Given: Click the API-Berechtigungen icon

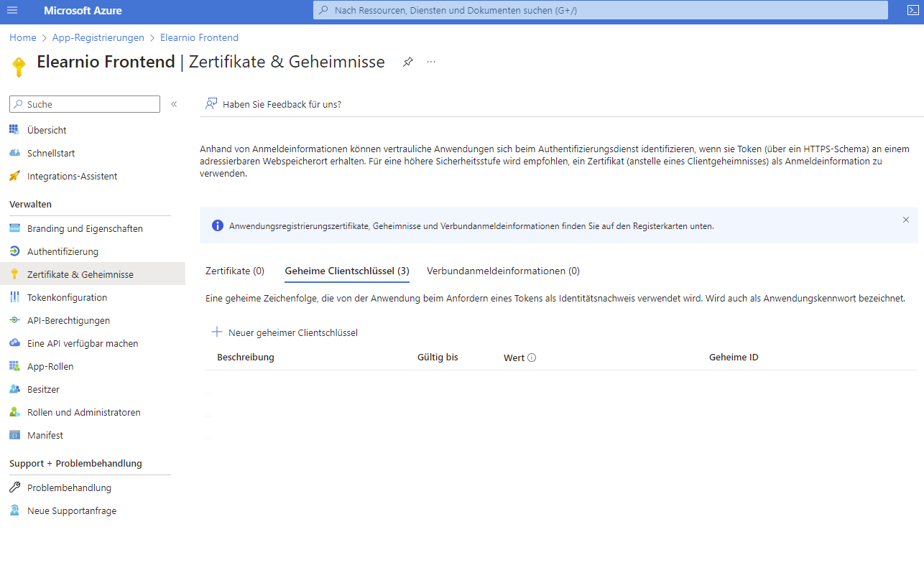Looking at the screenshot, I should (14, 320).
